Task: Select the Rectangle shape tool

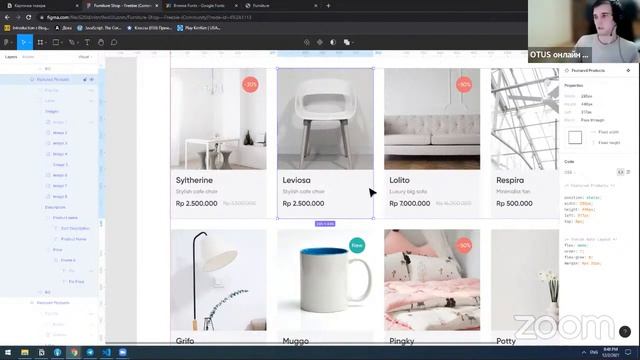Action: 56,42
